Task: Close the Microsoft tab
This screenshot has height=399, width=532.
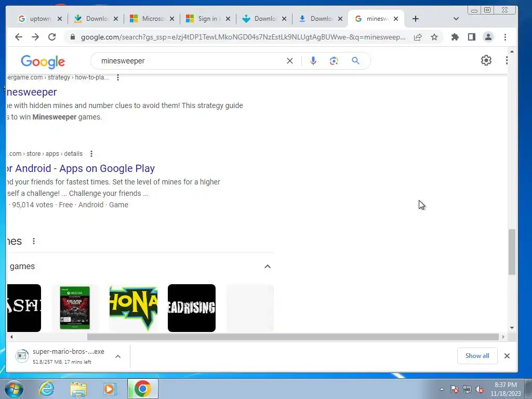Action: tap(172, 19)
